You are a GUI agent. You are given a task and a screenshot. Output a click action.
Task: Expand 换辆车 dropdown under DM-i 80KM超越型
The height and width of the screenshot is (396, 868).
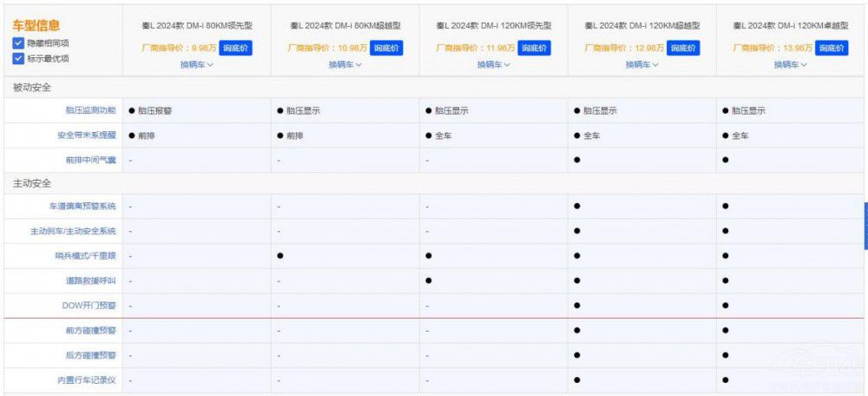[345, 64]
